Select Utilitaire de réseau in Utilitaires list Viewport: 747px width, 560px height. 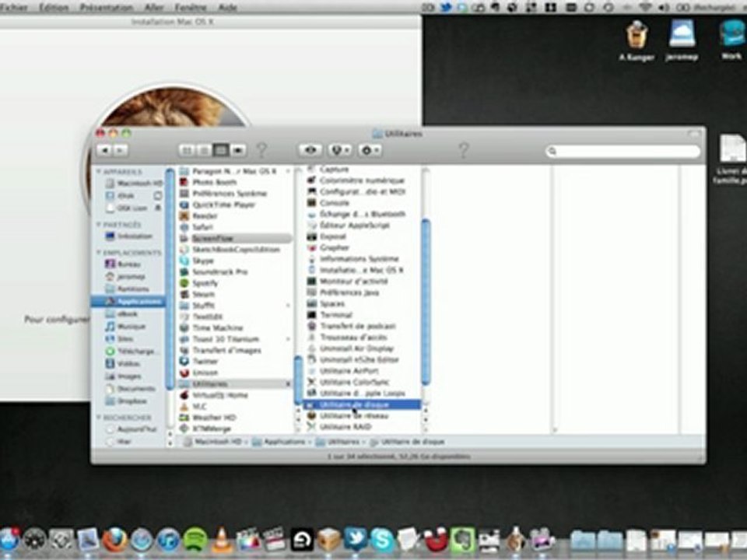[353, 415]
